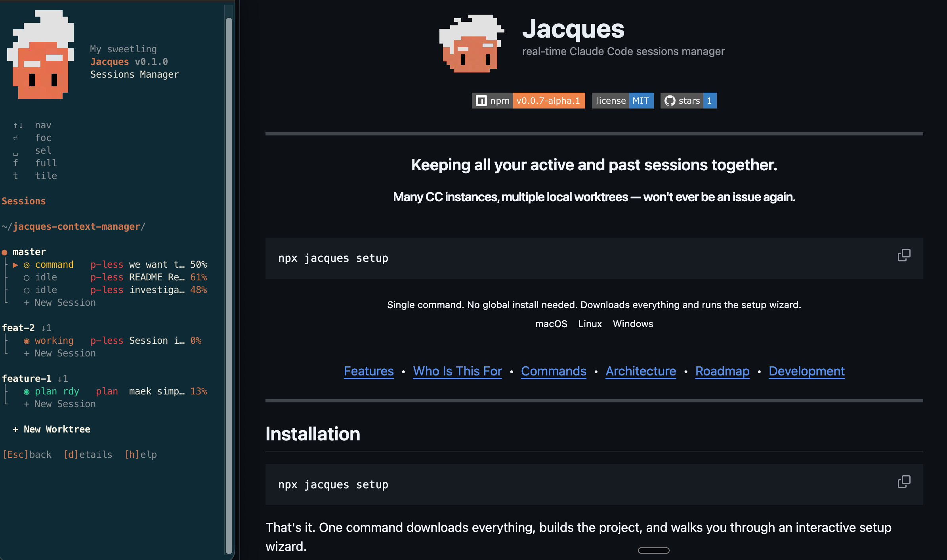The width and height of the screenshot is (947, 560).
Task: Click the [d]etails footer shortcut
Action: pos(88,455)
